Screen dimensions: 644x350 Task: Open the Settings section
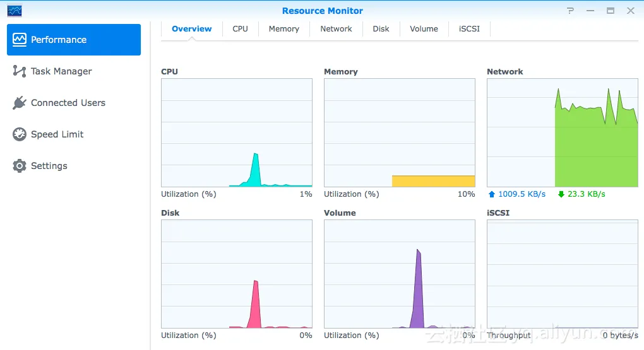tap(74, 166)
